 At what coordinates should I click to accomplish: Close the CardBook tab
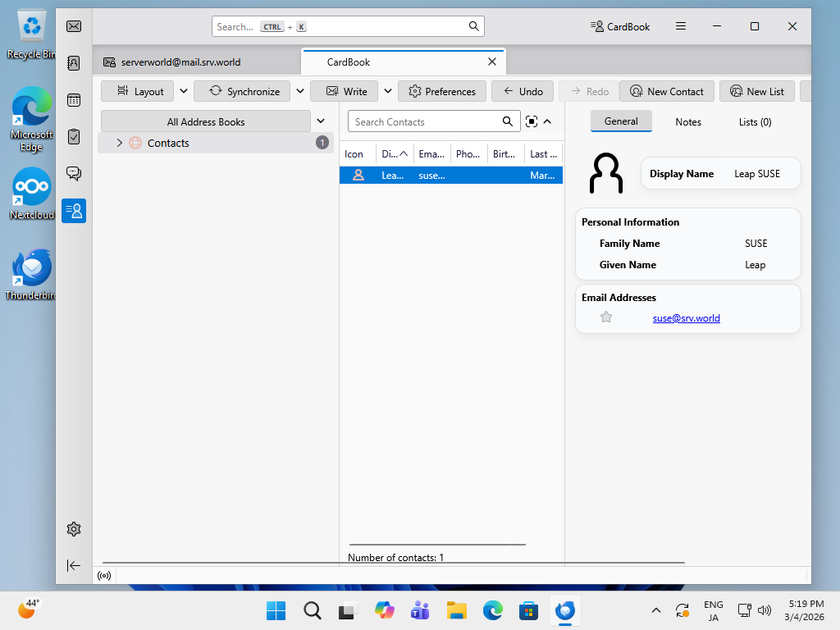(x=492, y=62)
